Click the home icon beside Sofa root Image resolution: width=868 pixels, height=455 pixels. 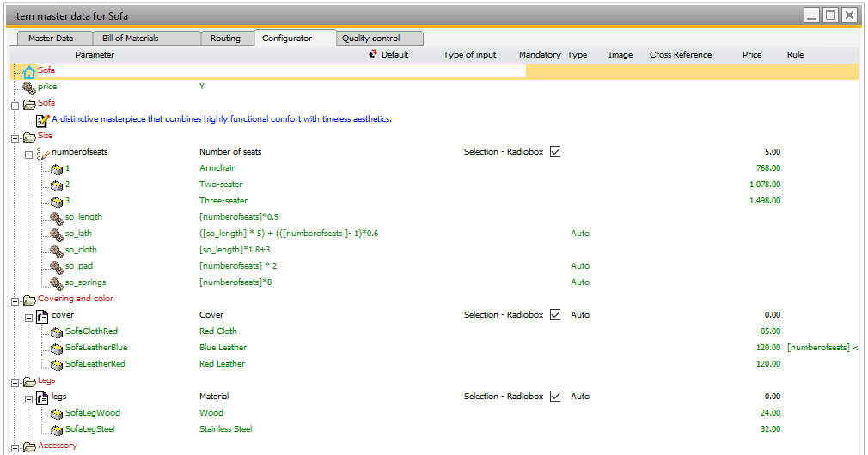click(29, 71)
